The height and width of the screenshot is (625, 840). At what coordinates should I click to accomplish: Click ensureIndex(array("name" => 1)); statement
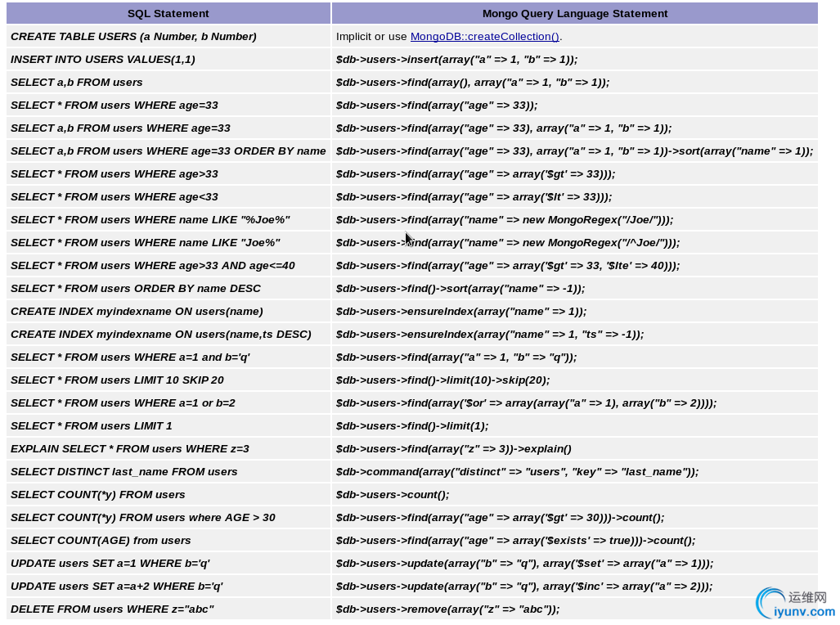tap(575, 312)
